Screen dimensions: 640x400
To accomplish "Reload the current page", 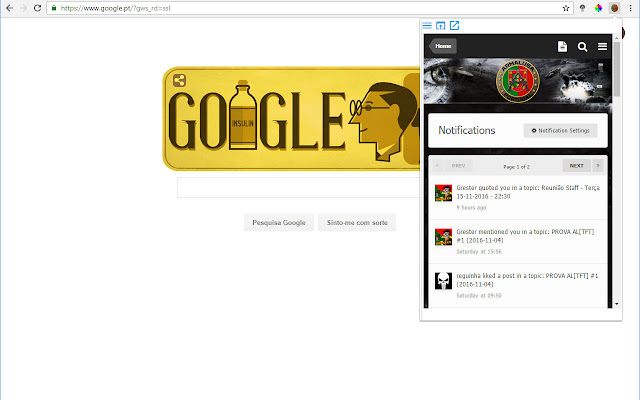I will [x=37, y=8].
